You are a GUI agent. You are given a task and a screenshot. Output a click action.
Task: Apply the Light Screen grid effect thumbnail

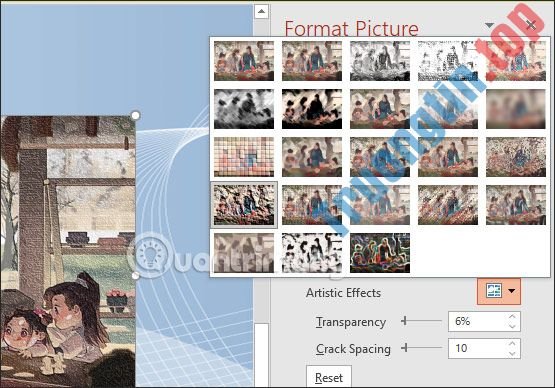pos(244,157)
